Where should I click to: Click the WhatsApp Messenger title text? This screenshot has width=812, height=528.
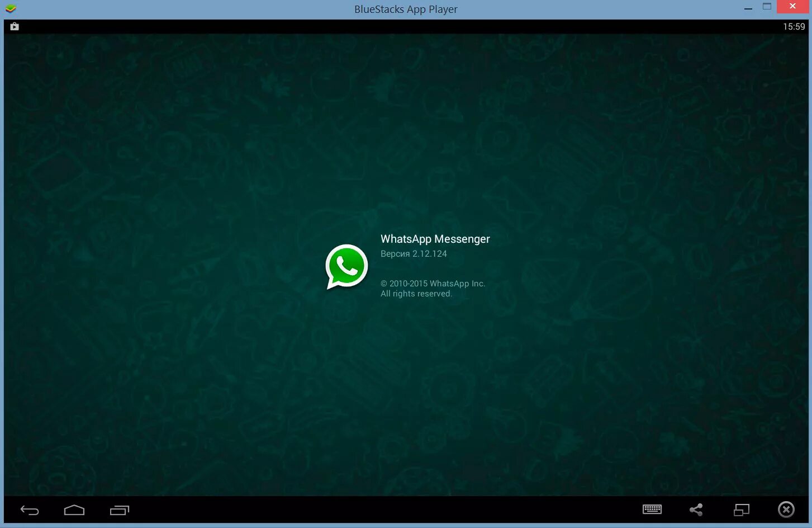(435, 239)
